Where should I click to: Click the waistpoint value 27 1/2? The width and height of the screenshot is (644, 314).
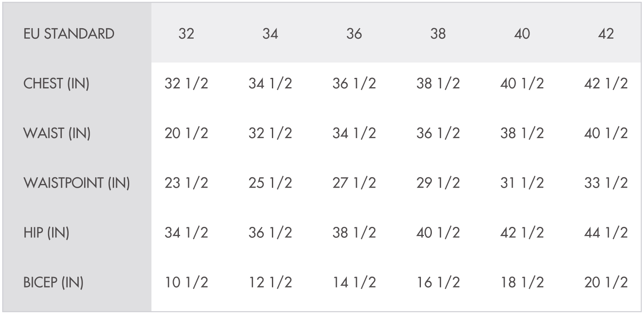pyautogui.click(x=354, y=183)
